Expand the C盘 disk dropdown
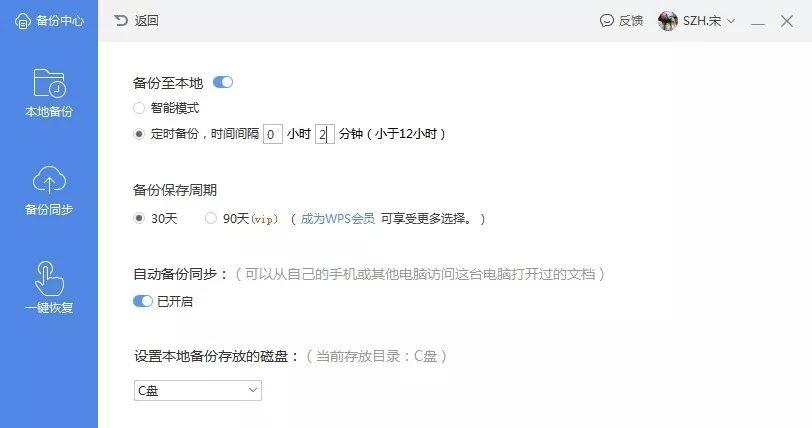This screenshot has height=428, width=812. [x=198, y=390]
